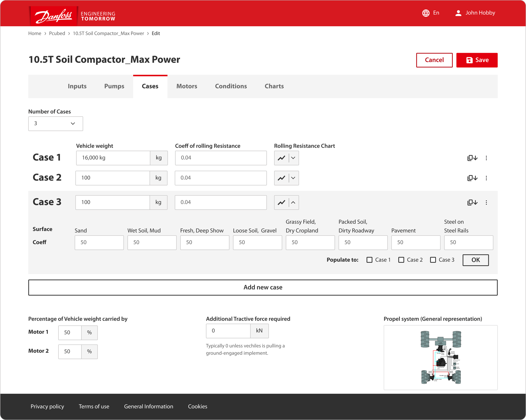Image resolution: width=526 pixels, height=420 pixels.
Task: Expand Case 1 rolling resistance chart chevron
Action: (x=293, y=158)
